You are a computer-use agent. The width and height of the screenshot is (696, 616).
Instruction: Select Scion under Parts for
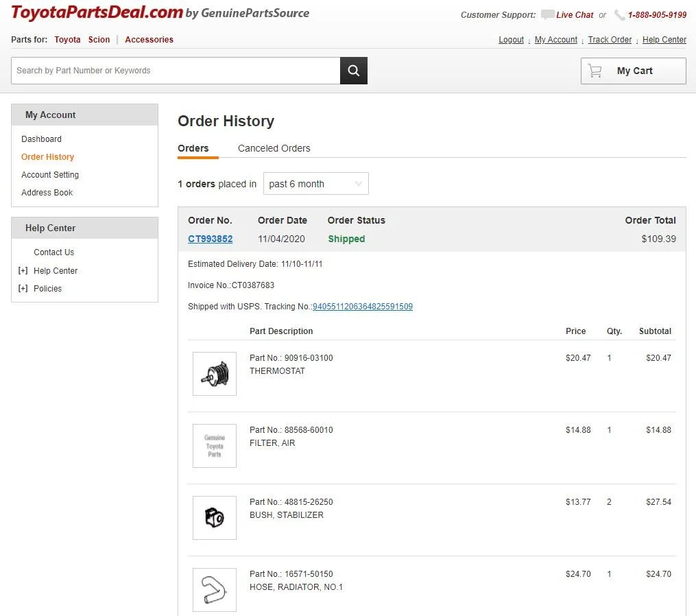(99, 40)
